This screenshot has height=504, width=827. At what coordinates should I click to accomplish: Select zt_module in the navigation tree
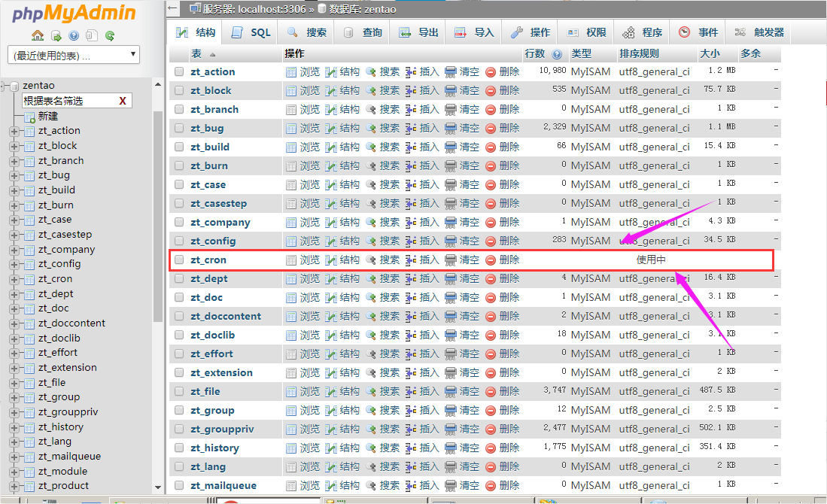tap(62, 472)
